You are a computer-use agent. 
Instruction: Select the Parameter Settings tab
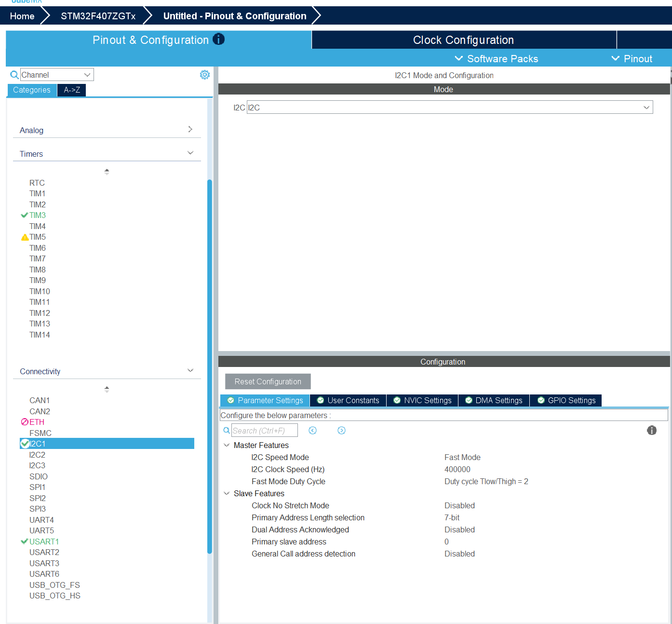click(265, 401)
